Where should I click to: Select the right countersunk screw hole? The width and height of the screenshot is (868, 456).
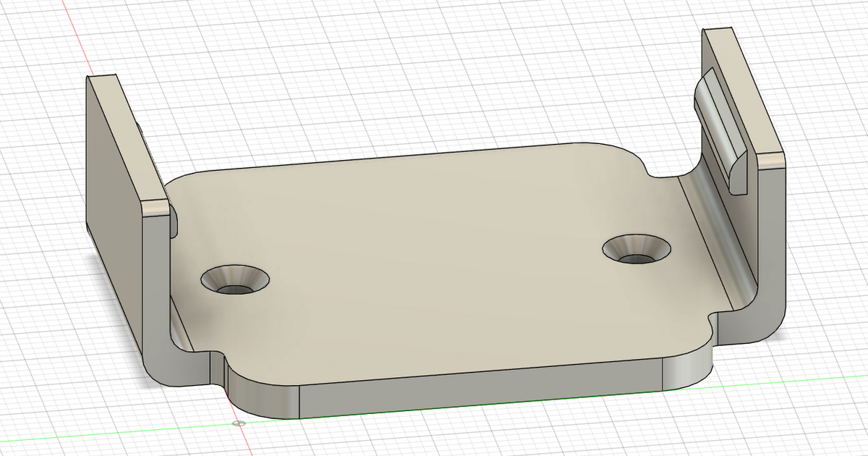637,247
